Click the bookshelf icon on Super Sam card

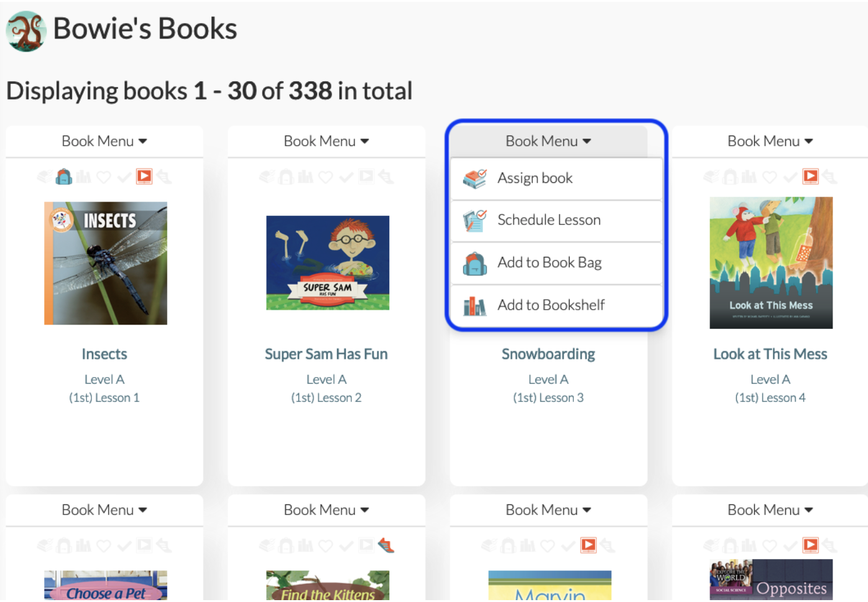[305, 177]
